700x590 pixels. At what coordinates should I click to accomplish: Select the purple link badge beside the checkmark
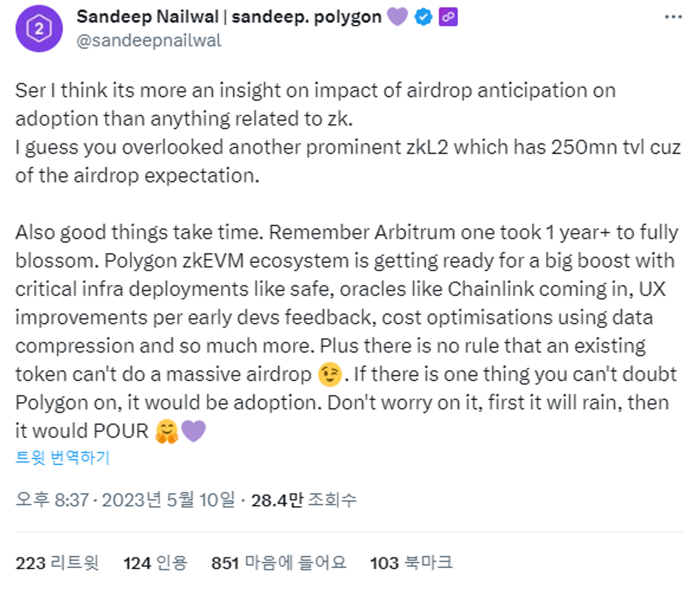point(448,16)
